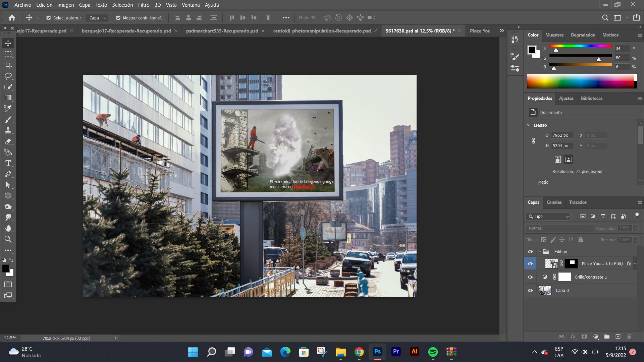The height and width of the screenshot is (362, 644).
Task: Open the Capa auto-select dropdown
Action: coord(97,18)
